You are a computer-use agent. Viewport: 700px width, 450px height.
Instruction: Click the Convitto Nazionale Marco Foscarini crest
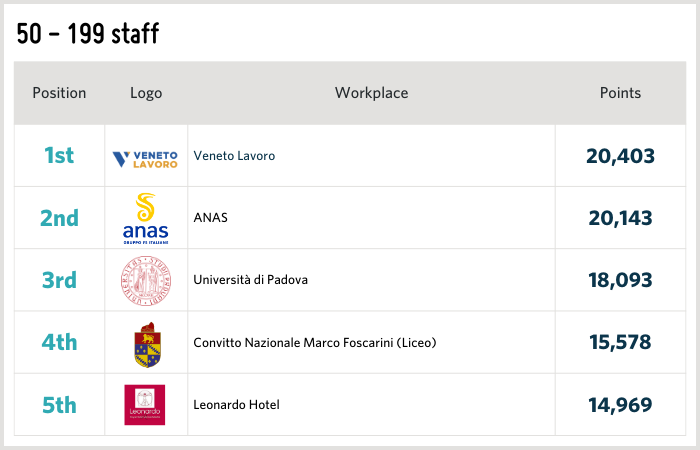tap(145, 343)
